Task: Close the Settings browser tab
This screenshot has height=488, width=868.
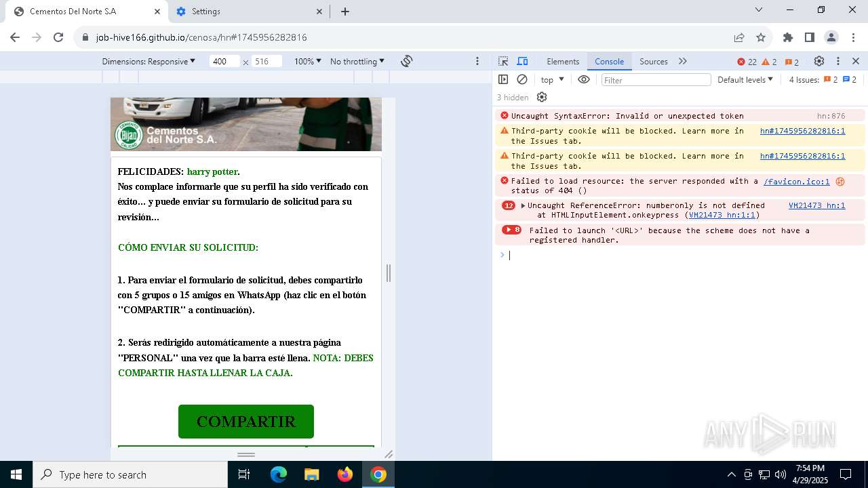Action: click(320, 12)
